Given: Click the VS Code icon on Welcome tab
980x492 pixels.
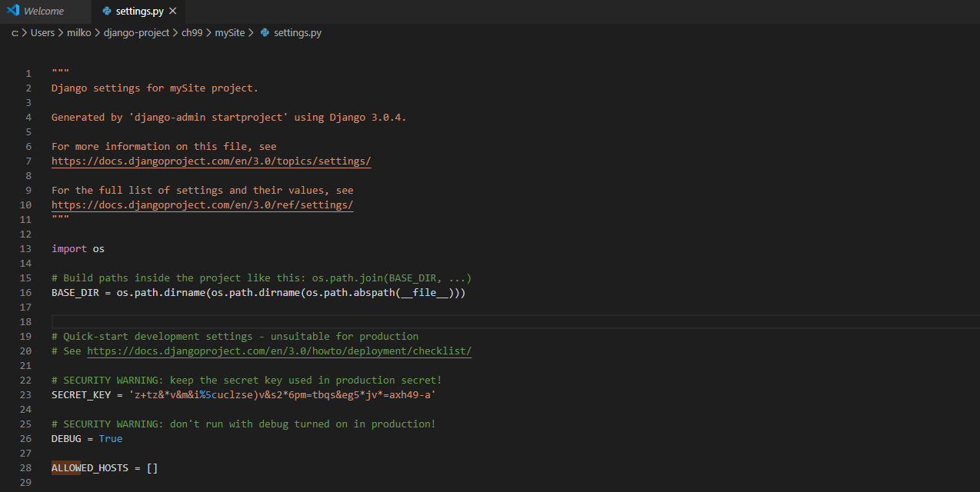Looking at the screenshot, I should (x=13, y=11).
